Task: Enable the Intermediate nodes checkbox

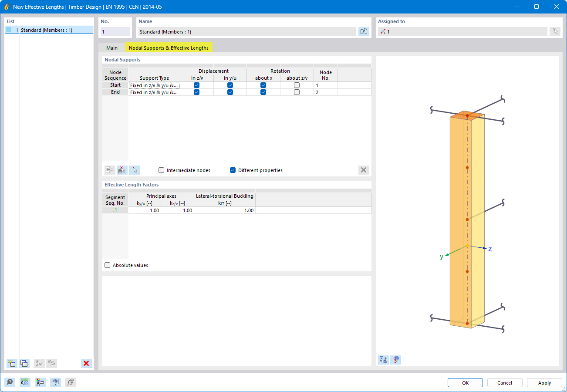Action: (x=161, y=170)
